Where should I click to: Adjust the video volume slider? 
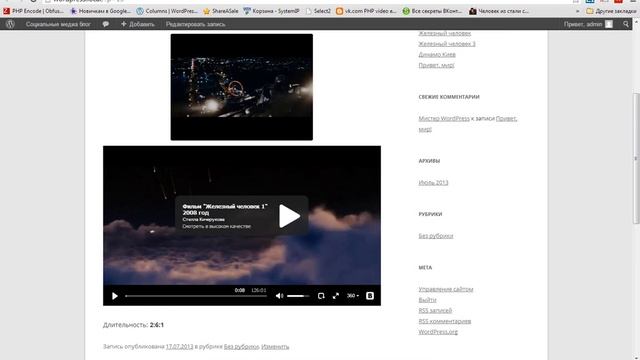pos(298,296)
